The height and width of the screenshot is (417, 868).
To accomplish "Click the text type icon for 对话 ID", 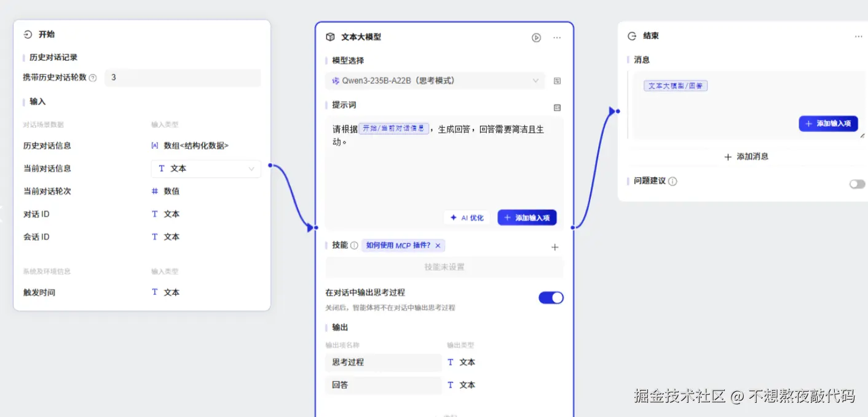I will (154, 214).
